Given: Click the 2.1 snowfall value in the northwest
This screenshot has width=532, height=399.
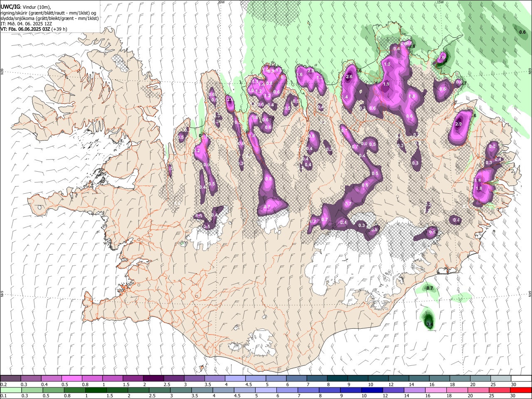Looking at the screenshot, I should (x=230, y=100).
